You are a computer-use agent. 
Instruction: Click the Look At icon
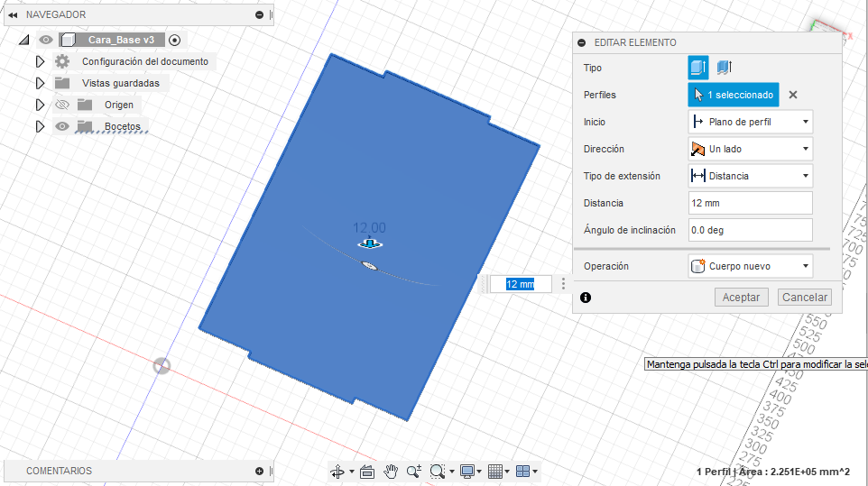367,472
